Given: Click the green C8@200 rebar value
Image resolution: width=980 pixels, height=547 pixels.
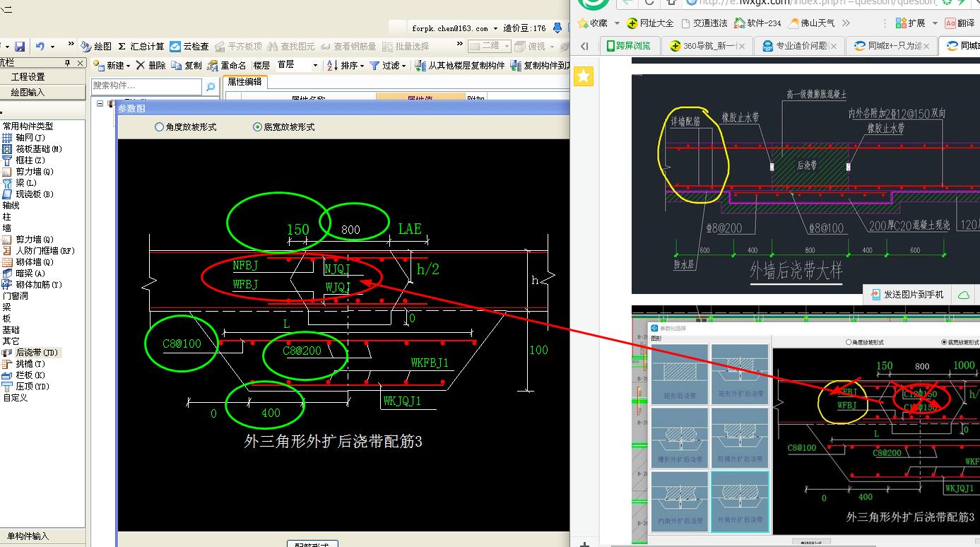Looking at the screenshot, I should click(x=302, y=350).
